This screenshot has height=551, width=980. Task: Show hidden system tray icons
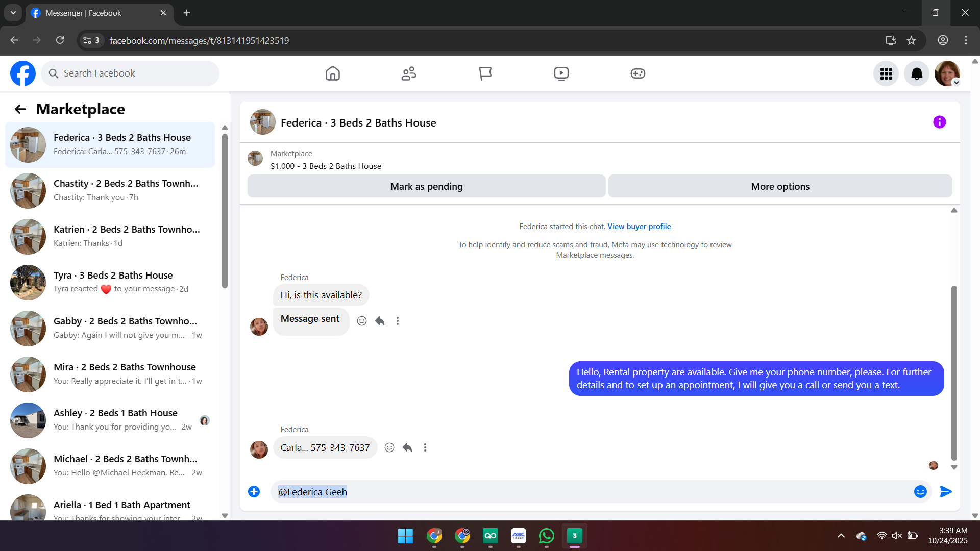coord(841,536)
